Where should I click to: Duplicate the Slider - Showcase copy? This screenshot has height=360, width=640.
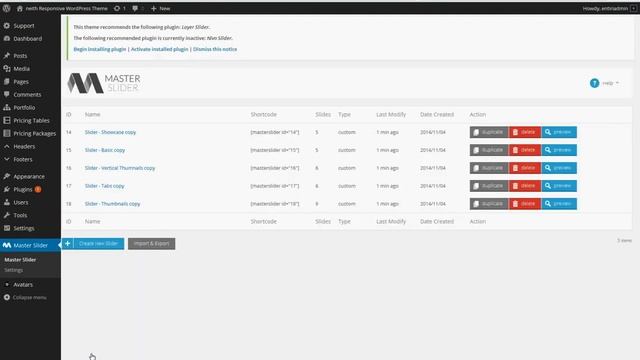(489, 132)
